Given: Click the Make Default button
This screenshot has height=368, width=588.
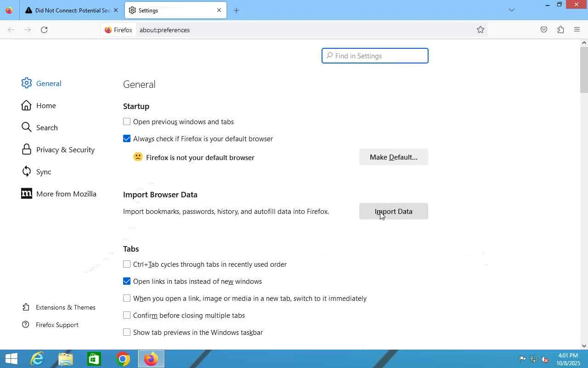Looking at the screenshot, I should 394,157.
